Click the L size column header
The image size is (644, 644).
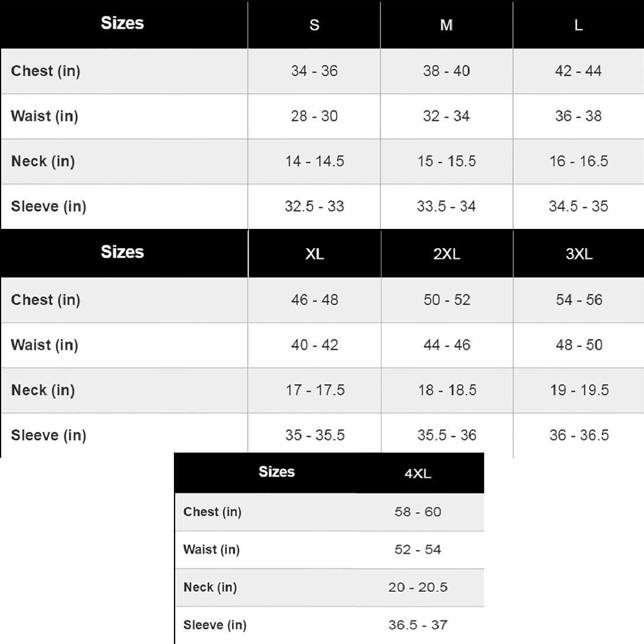(578, 25)
